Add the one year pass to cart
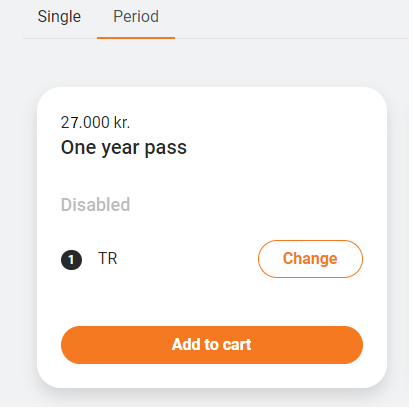The image size is (414, 411). click(x=212, y=345)
